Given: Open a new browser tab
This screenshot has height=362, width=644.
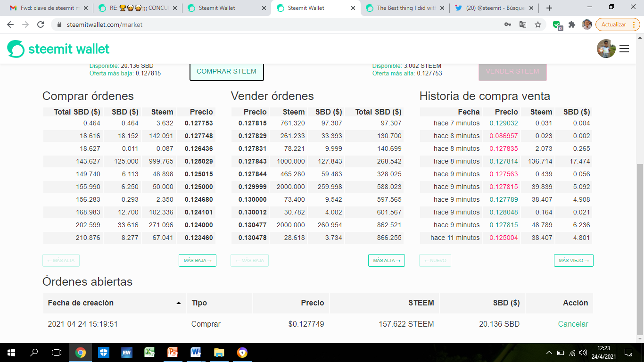Looking at the screenshot, I should 549,8.
